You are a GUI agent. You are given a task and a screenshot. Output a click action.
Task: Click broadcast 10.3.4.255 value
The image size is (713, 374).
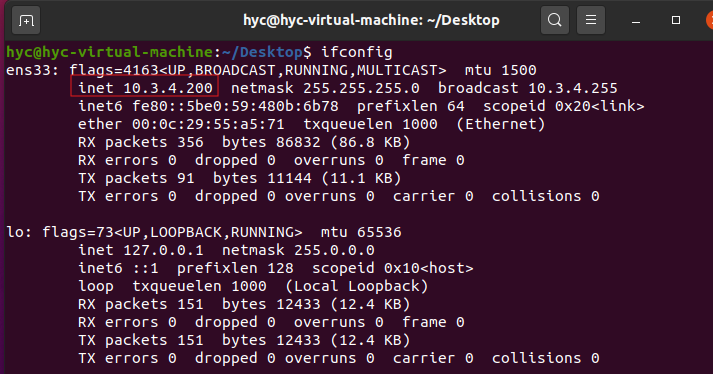(527, 88)
